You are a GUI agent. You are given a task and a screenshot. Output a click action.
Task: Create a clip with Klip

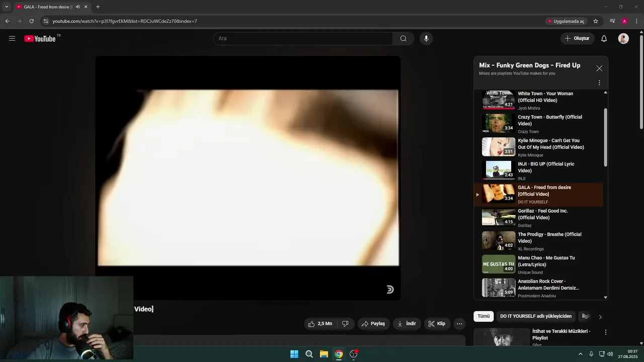point(437,324)
